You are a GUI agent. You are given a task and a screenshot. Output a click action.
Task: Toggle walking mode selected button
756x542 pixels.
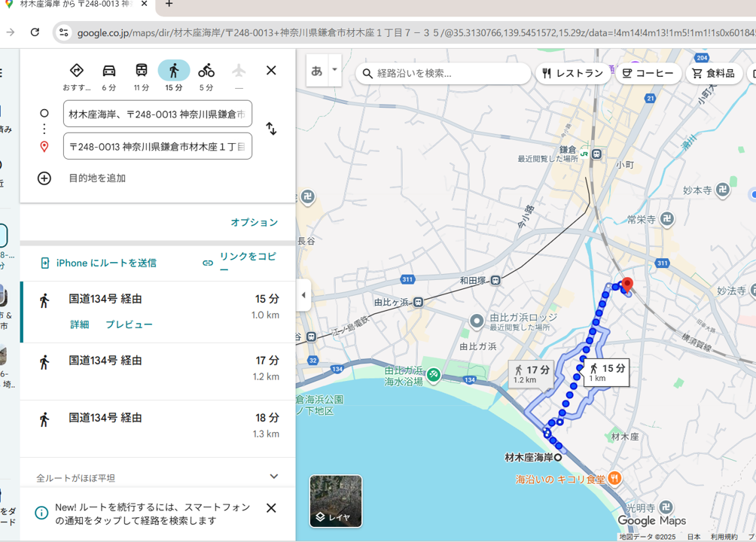174,71
